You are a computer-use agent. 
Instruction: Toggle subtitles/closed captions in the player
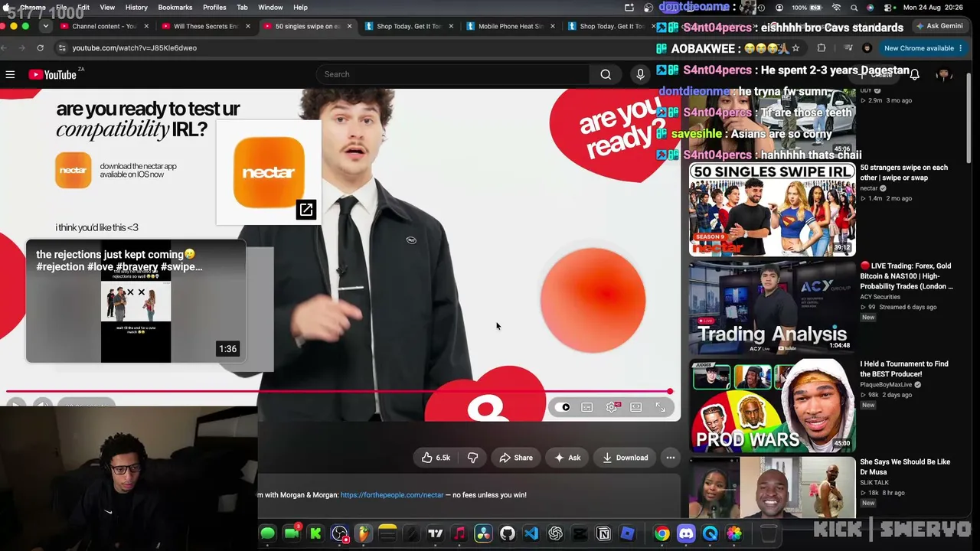click(x=586, y=407)
